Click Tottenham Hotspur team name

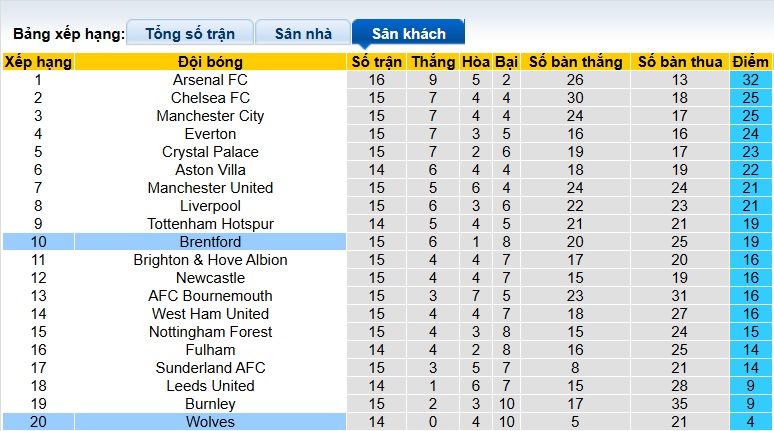[x=210, y=224]
